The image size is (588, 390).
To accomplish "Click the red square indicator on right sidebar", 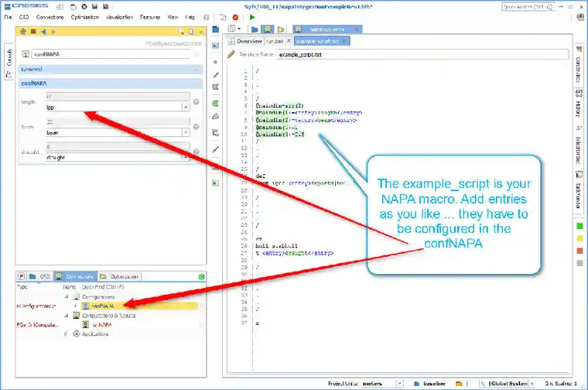I will pyautogui.click(x=579, y=251).
